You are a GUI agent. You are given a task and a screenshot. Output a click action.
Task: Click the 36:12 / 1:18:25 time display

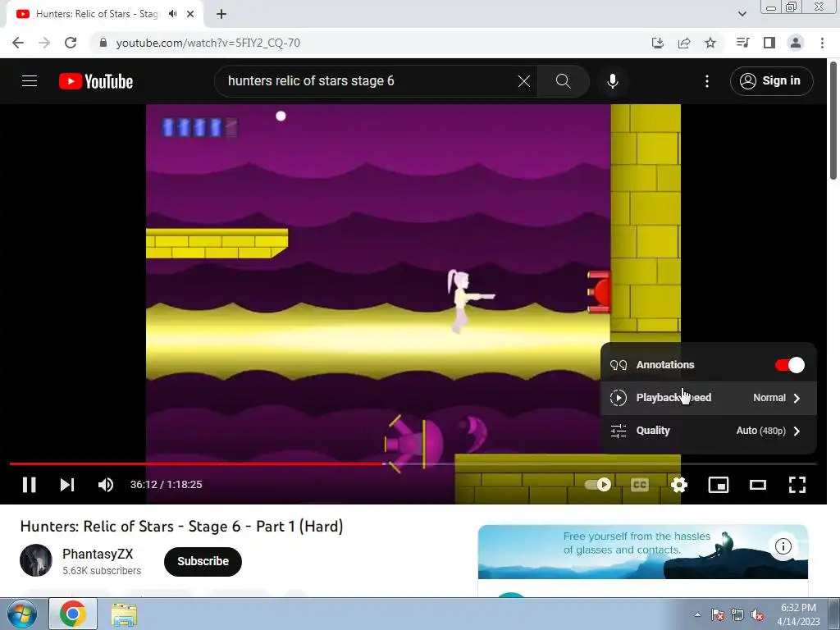tap(166, 484)
